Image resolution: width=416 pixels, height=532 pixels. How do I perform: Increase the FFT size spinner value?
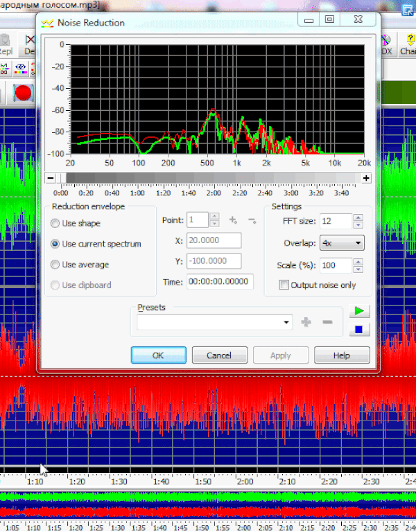pyautogui.click(x=358, y=218)
